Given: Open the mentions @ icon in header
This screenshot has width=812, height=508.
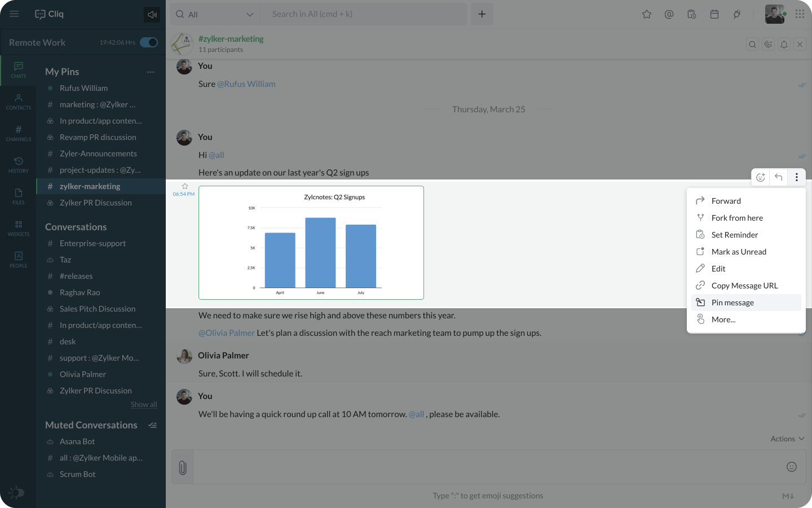Looking at the screenshot, I should pyautogui.click(x=669, y=15).
